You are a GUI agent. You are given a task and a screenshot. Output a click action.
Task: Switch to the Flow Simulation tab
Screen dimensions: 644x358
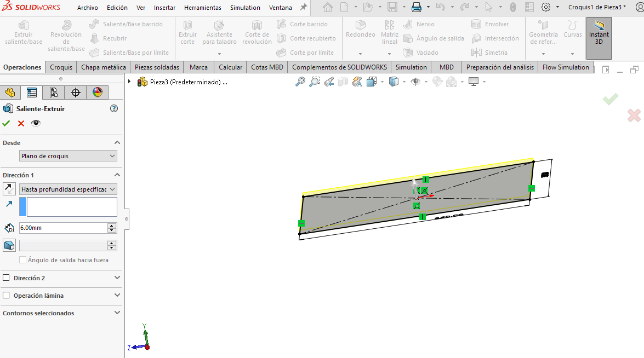pos(566,67)
